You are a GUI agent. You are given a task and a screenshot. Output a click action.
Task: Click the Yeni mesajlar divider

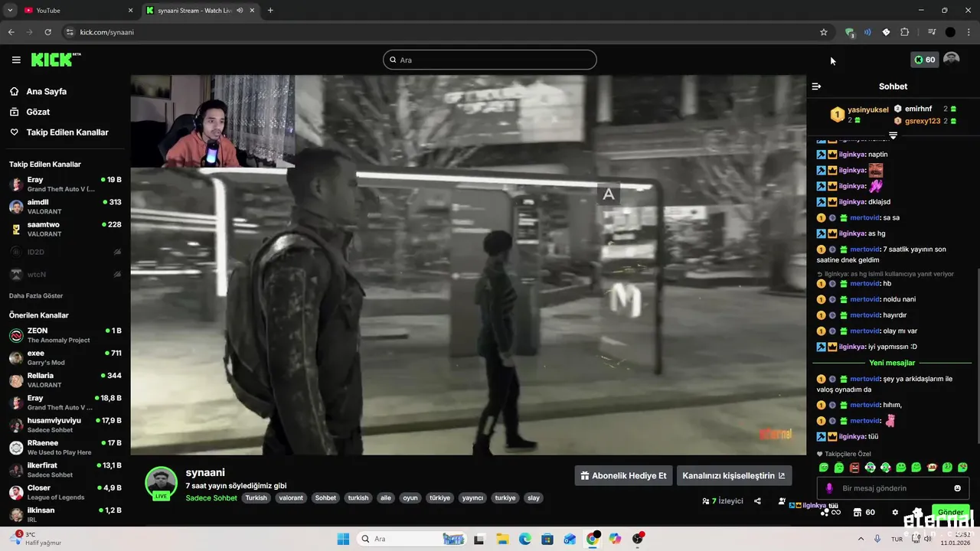click(x=892, y=363)
